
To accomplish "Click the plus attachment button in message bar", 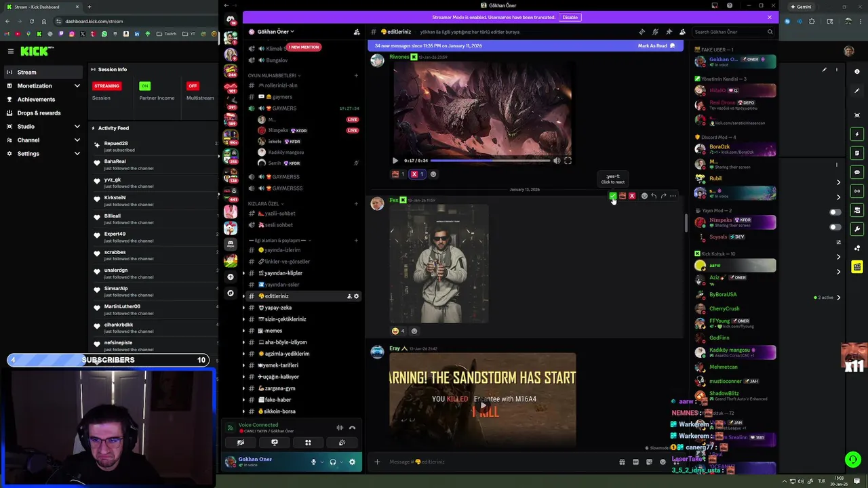I will point(377,462).
